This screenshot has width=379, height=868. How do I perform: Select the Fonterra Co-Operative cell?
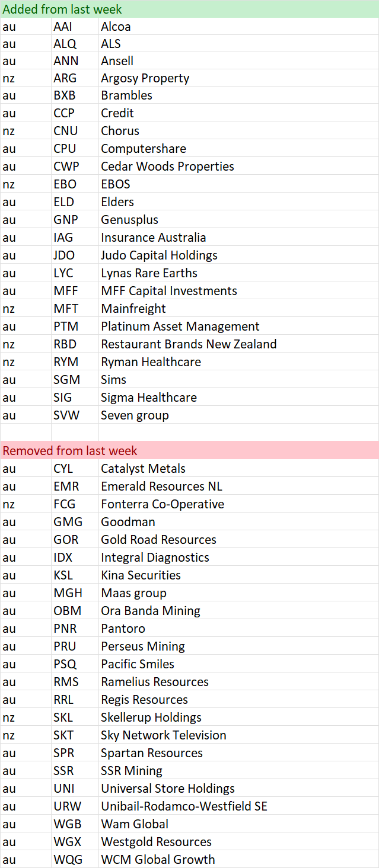[x=238, y=504]
